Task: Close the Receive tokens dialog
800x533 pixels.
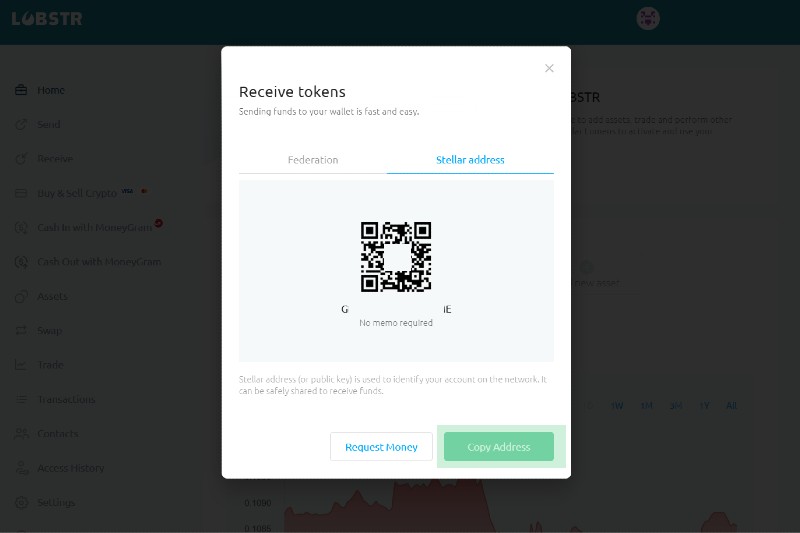Action: click(x=549, y=68)
